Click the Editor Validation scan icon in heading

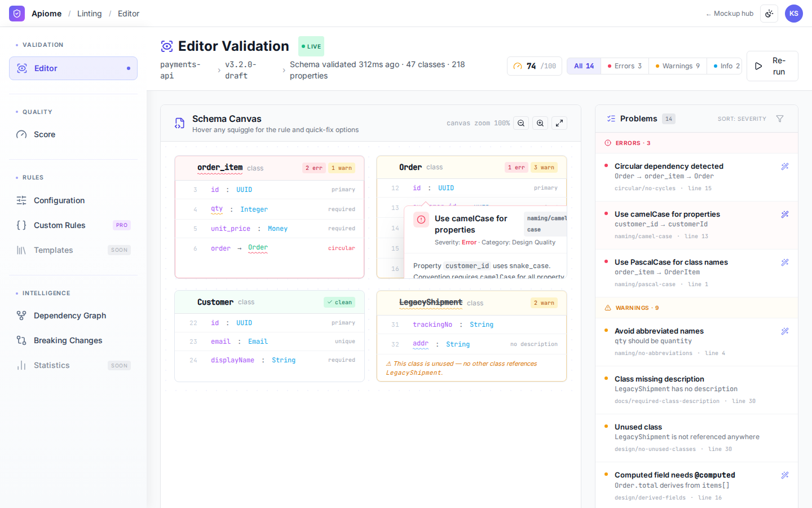click(x=167, y=46)
